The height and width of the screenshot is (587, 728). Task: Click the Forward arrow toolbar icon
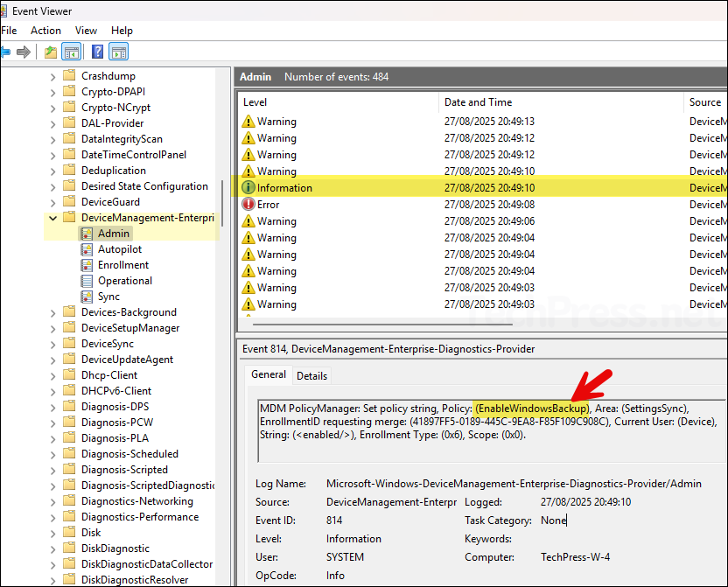pos(24,52)
